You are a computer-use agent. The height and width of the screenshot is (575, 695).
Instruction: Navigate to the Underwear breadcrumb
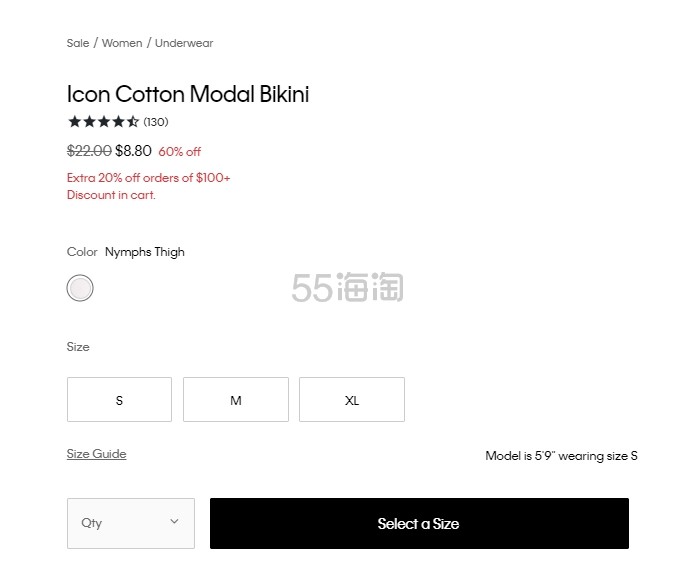[x=184, y=43]
